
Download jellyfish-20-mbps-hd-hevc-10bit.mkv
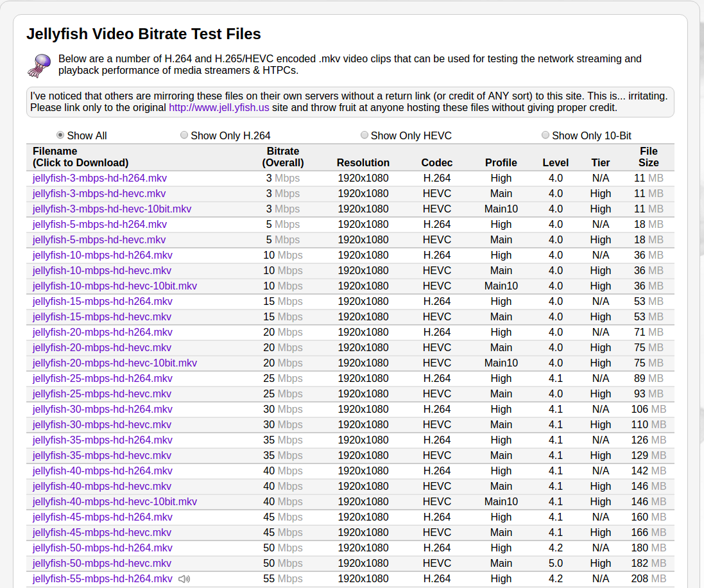(x=115, y=363)
